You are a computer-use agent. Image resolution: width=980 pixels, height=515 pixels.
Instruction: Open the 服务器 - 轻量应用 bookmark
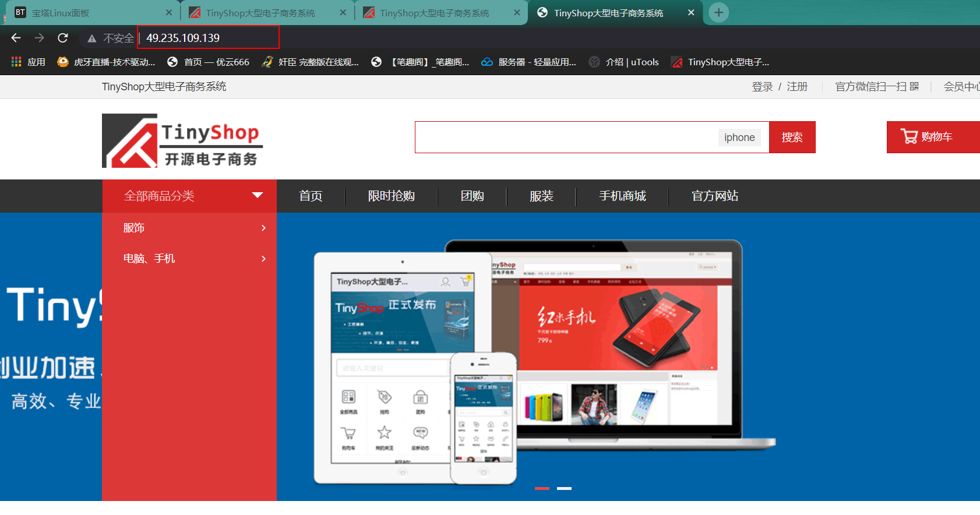click(x=528, y=62)
